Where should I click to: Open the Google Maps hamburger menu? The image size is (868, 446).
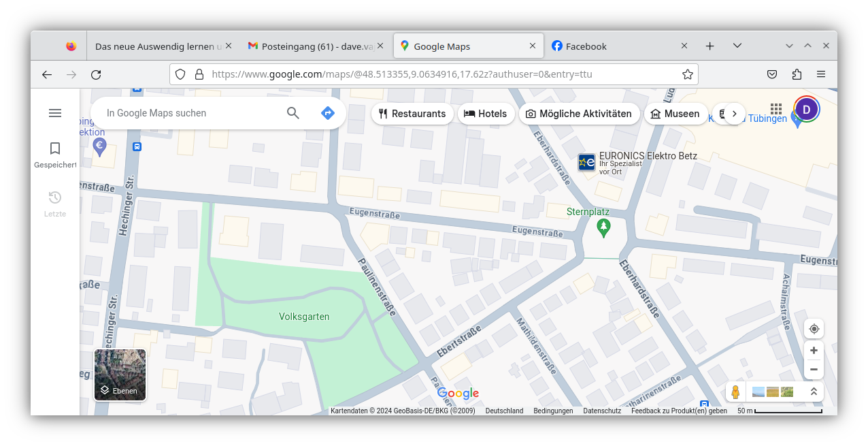(x=55, y=113)
